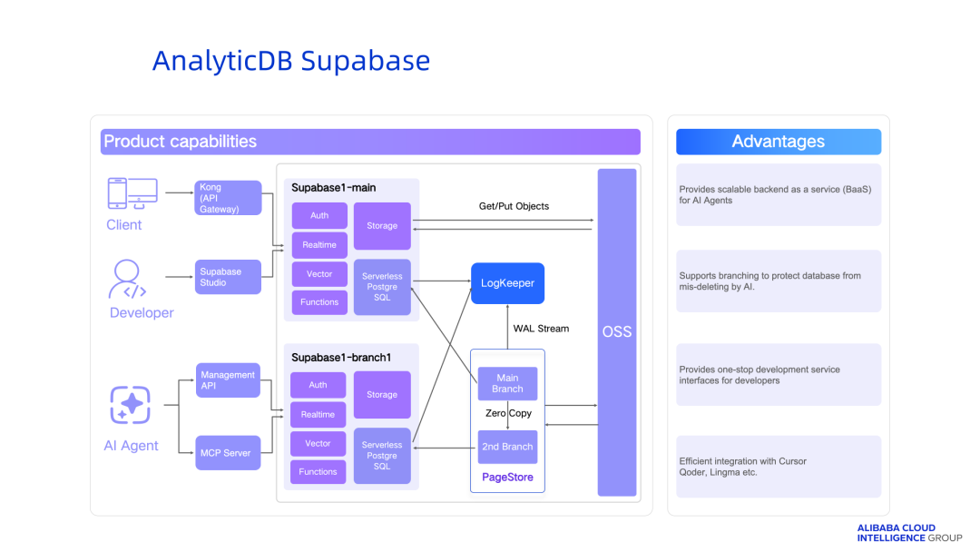Click the Product capabilities header
The width and height of the screenshot is (980, 552).
click(370, 142)
